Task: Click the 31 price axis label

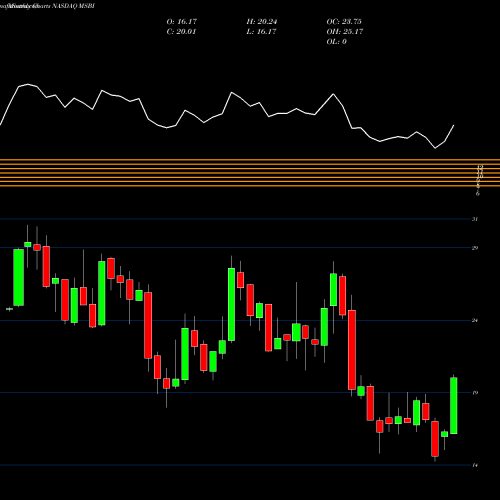Action: [x=475, y=219]
